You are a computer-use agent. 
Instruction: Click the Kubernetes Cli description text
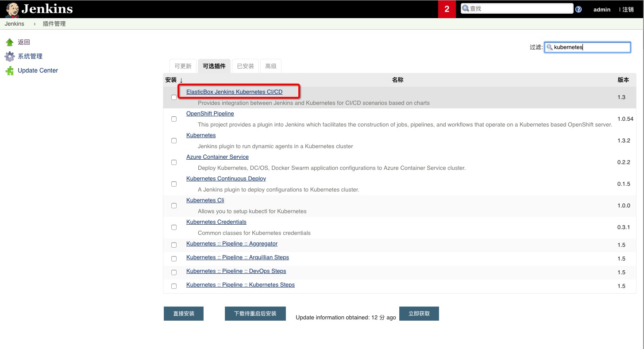pyautogui.click(x=252, y=211)
